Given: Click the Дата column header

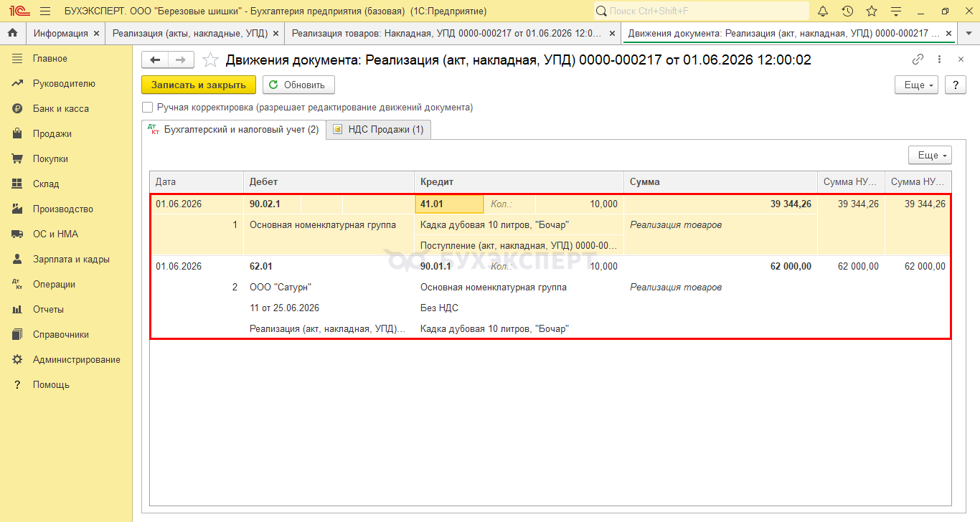Looking at the screenshot, I should coord(197,182).
